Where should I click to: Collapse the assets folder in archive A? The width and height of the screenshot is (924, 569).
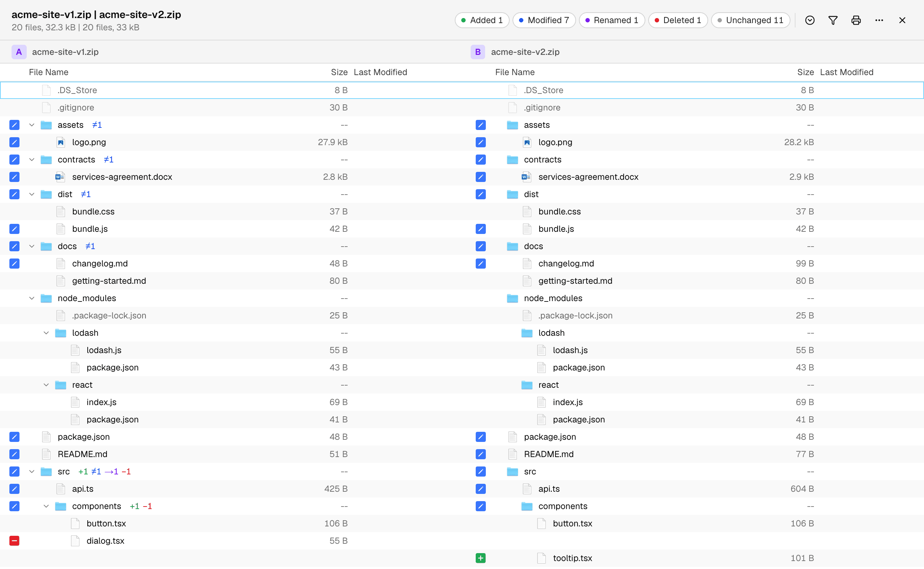click(32, 125)
